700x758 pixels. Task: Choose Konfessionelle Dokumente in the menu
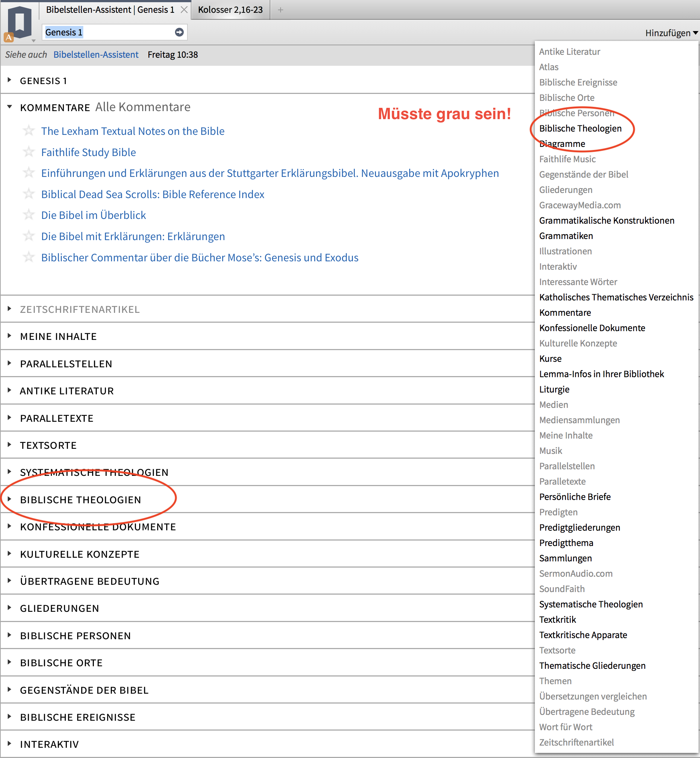(592, 328)
